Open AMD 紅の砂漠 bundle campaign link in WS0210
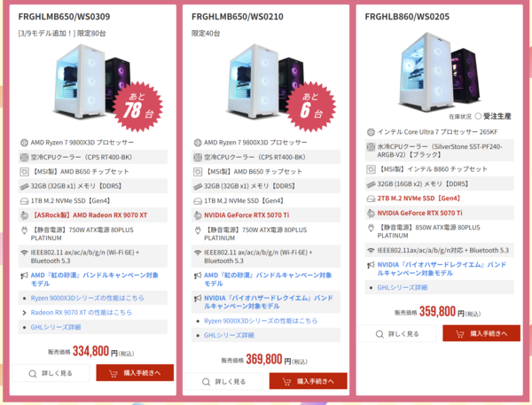The image size is (532, 405). point(268,279)
